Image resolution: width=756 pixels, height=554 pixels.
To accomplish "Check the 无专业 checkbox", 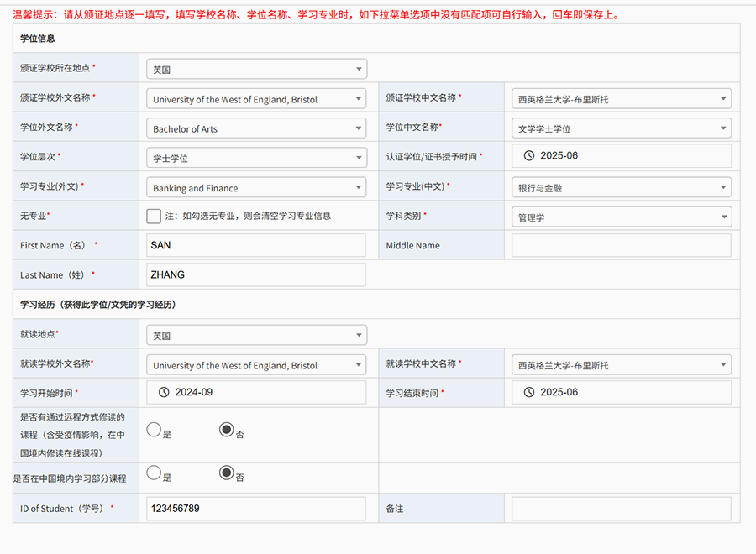I will click(154, 217).
